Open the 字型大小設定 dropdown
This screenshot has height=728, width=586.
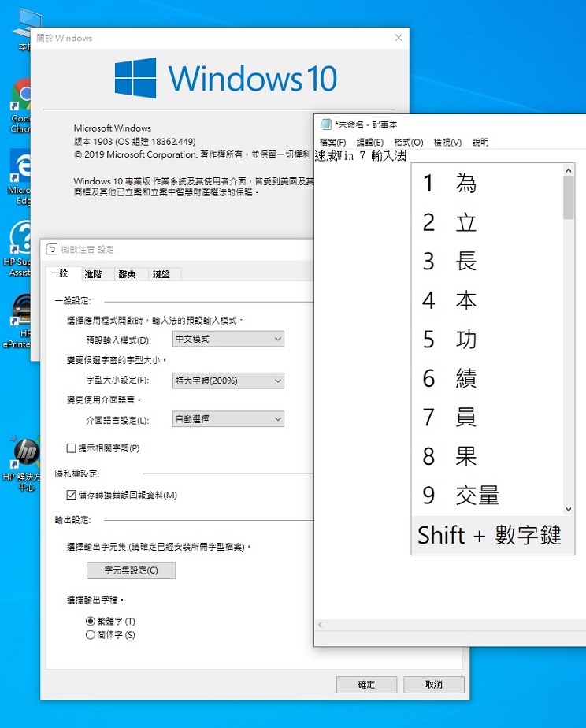click(228, 381)
